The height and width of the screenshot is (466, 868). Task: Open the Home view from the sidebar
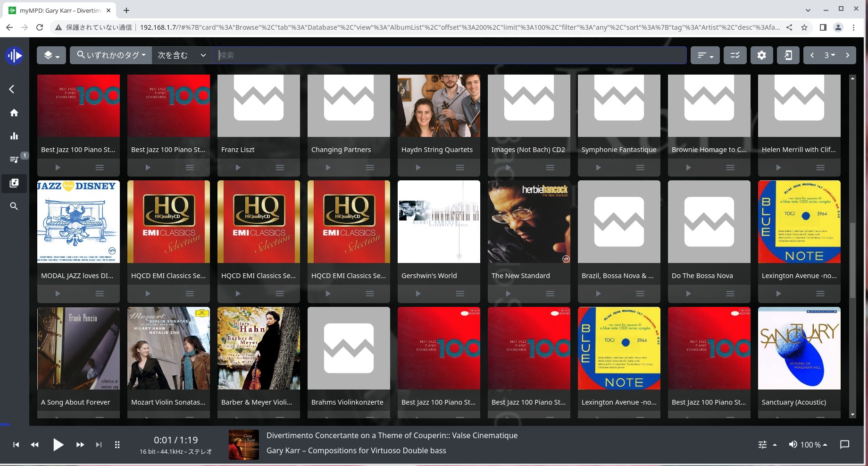coord(14,113)
